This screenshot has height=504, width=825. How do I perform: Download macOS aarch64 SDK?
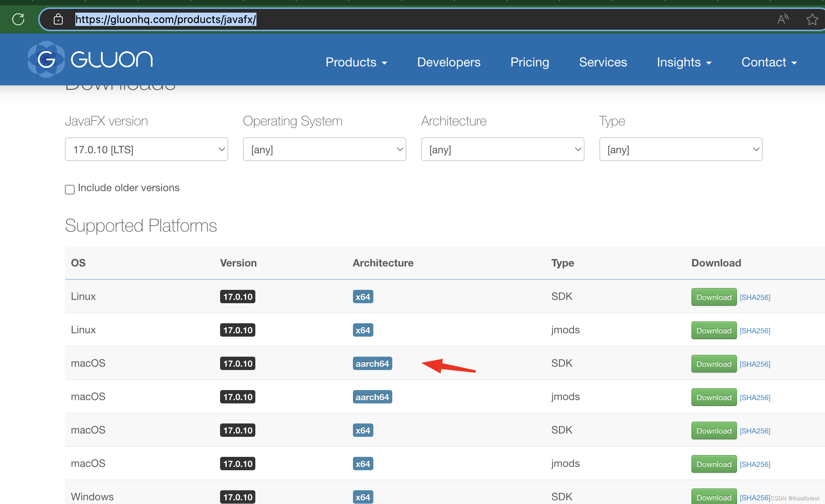[714, 364]
